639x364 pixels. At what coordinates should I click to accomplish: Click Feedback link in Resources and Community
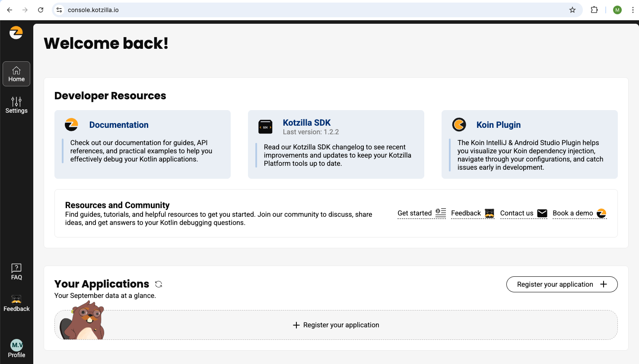click(473, 213)
